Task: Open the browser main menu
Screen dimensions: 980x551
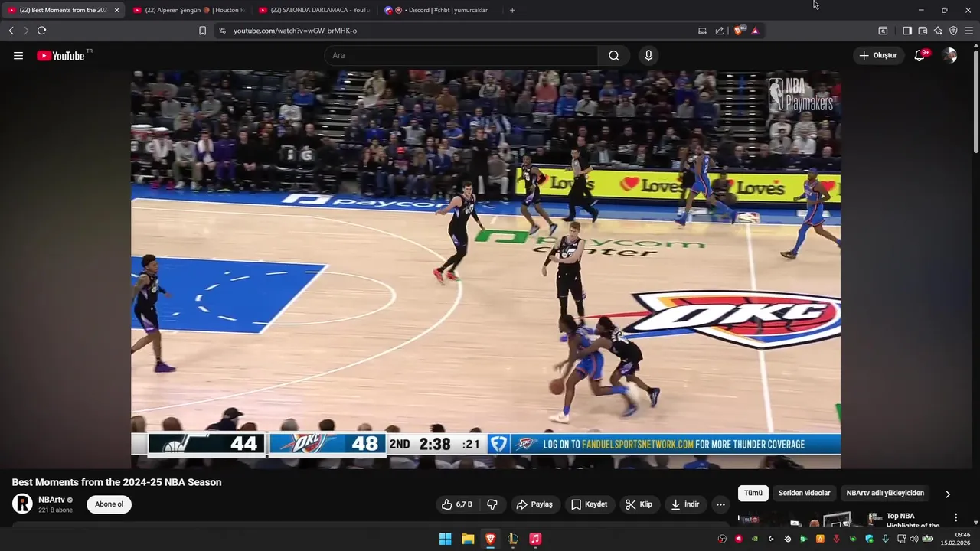Action: click(969, 31)
